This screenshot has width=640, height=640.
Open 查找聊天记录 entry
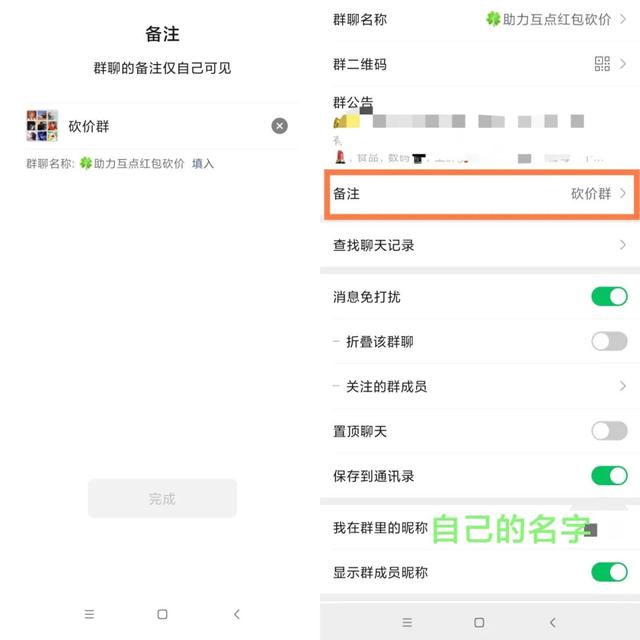pos(480,245)
